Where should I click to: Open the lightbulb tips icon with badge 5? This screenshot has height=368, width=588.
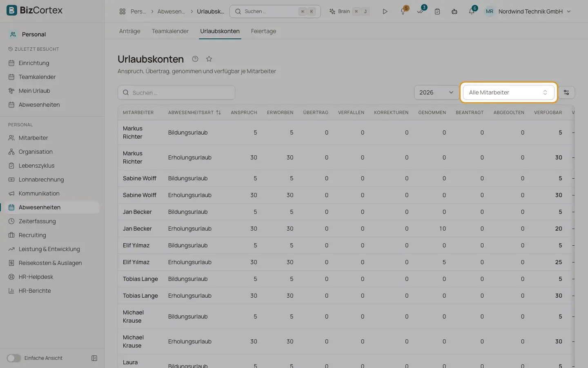click(403, 11)
